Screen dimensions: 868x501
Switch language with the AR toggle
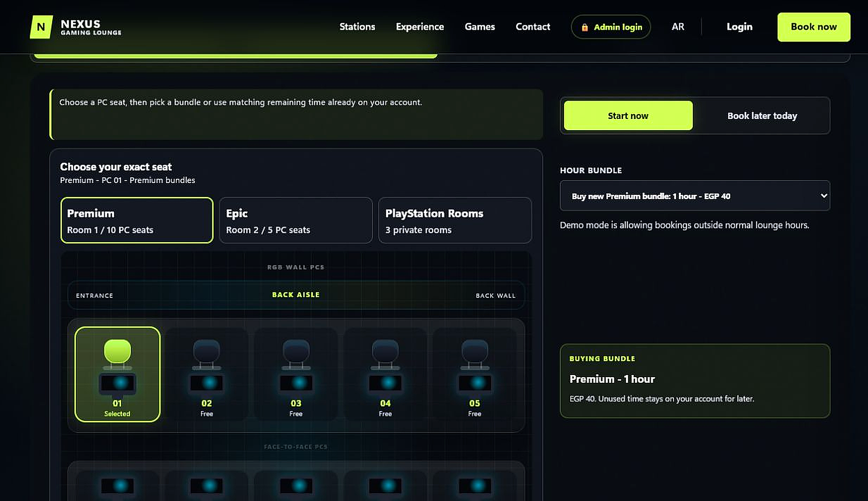[678, 27]
